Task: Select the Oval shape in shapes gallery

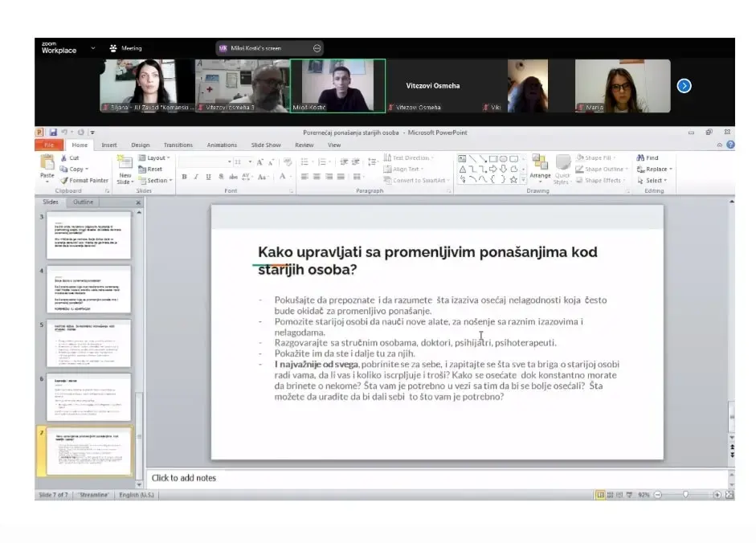Action: pos(504,159)
